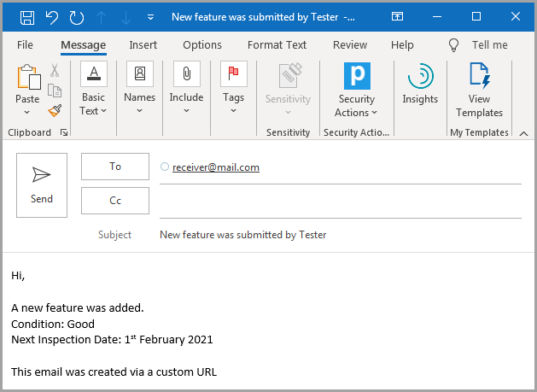
Task: Open View Templates
Action: pyautogui.click(x=479, y=92)
